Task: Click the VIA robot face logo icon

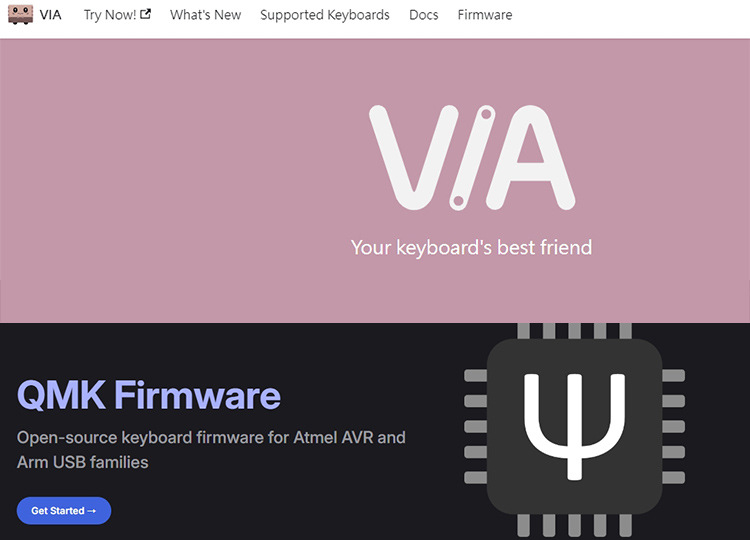Action: coord(20,15)
